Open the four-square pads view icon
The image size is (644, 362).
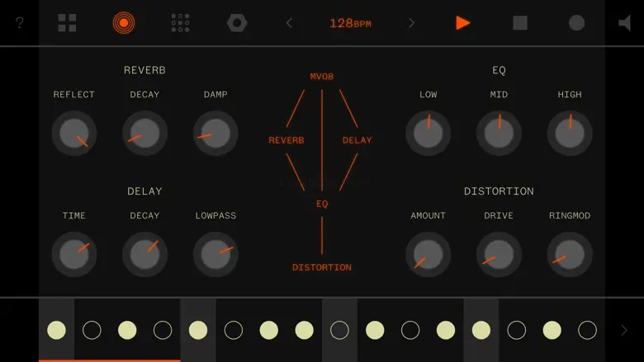pos(67,23)
